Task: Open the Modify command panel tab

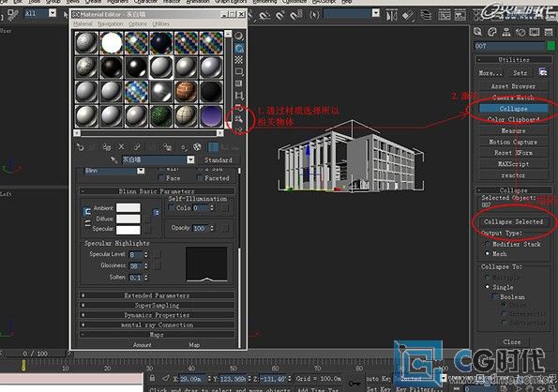Action: 492,32
